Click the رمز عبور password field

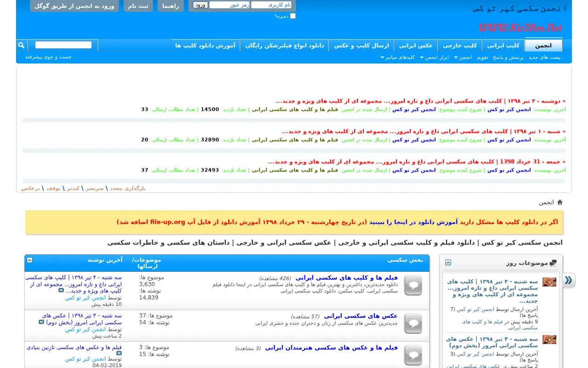[229, 5]
